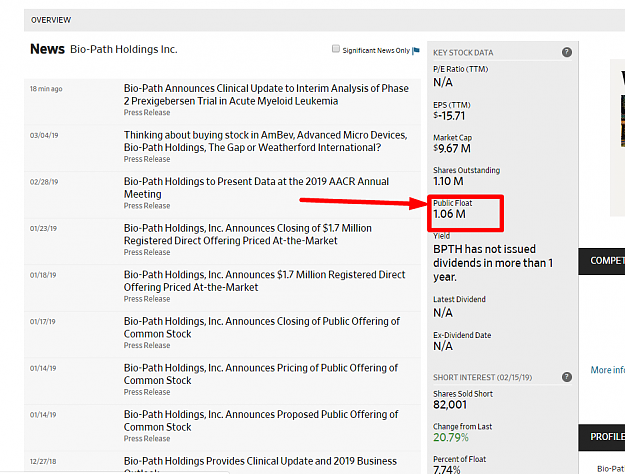This screenshot has width=625, height=474.
Task: Click the 01/17/19 date
Action: [42, 321]
